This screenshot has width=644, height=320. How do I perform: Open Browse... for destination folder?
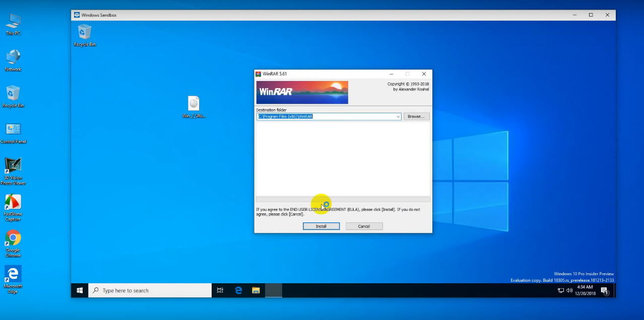[416, 116]
